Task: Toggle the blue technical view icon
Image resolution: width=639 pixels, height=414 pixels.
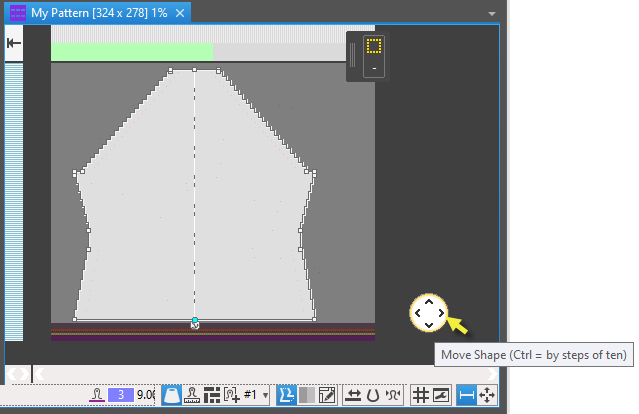Action: click(285, 395)
